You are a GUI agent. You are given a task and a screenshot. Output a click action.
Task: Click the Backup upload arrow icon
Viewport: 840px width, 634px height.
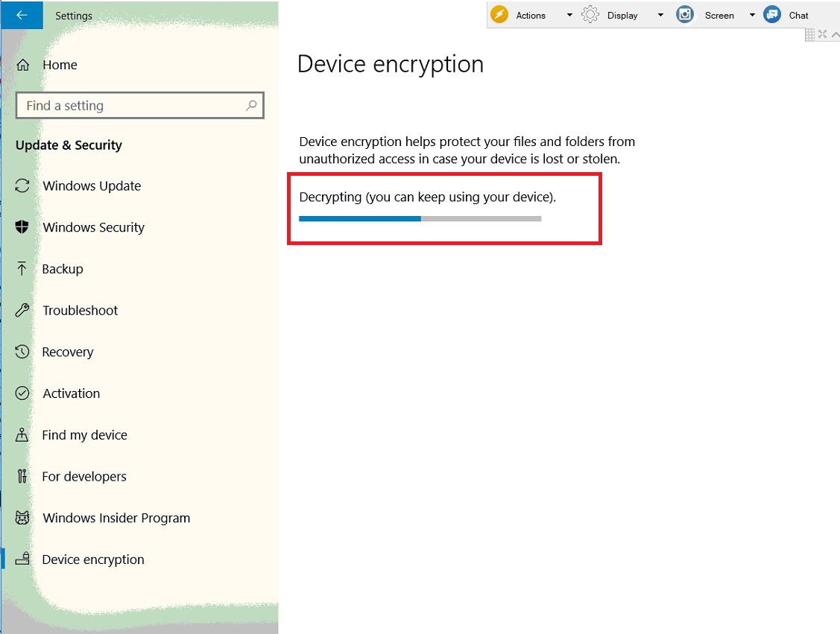click(22, 268)
